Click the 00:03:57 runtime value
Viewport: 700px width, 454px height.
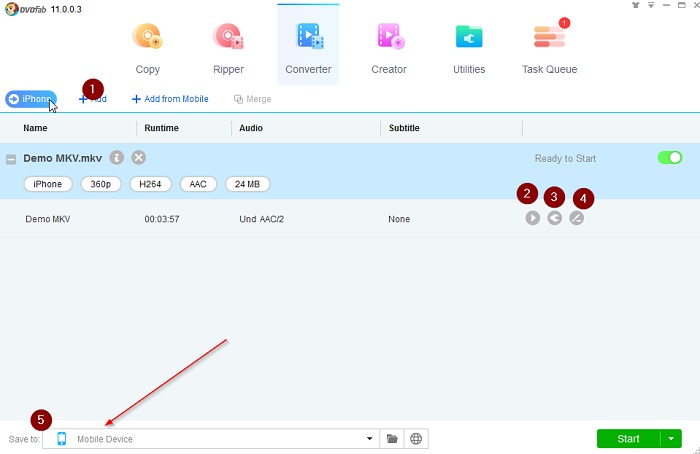162,219
